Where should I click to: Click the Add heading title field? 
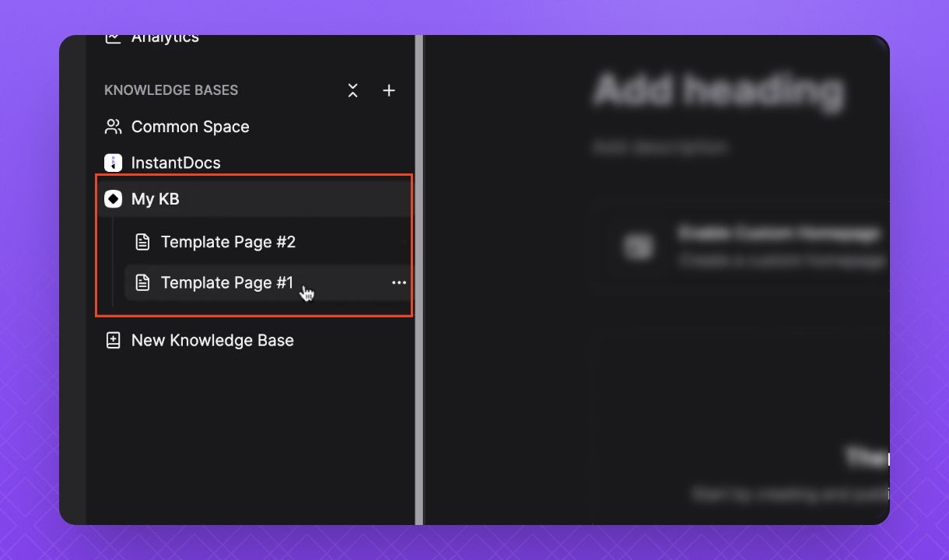pos(719,91)
